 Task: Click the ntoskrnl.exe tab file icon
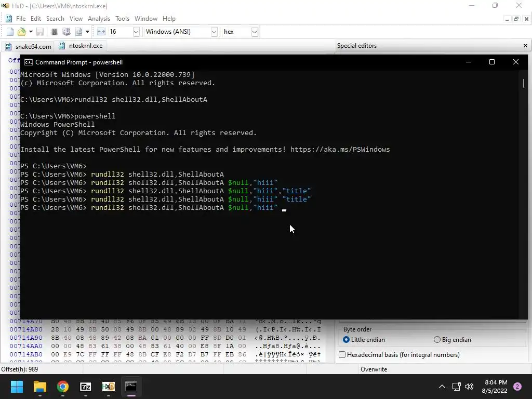[62, 46]
